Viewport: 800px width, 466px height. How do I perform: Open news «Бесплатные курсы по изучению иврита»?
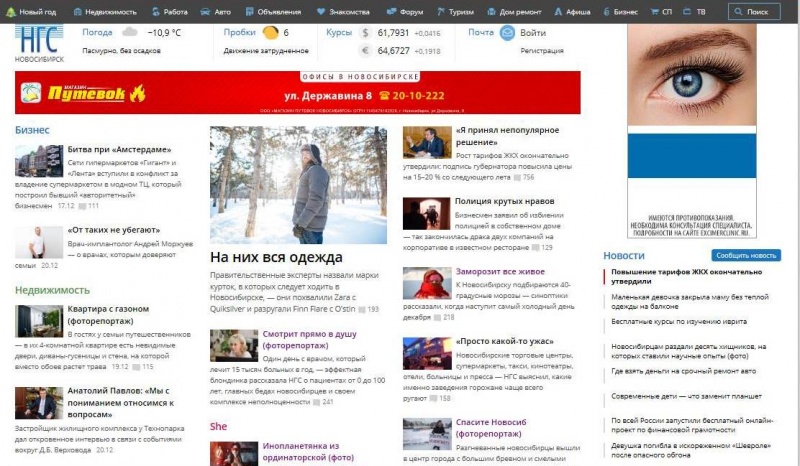coord(682,322)
